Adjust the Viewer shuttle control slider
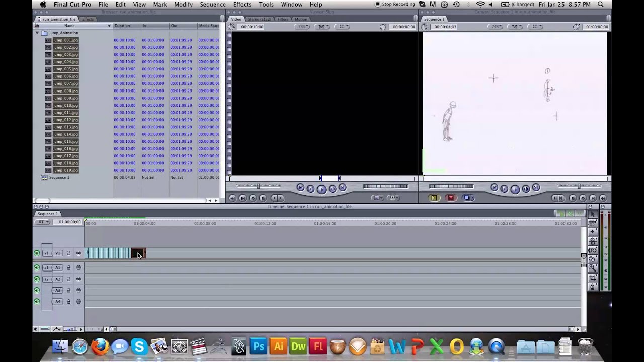Viewport: 644px width, 362px height. point(258,186)
